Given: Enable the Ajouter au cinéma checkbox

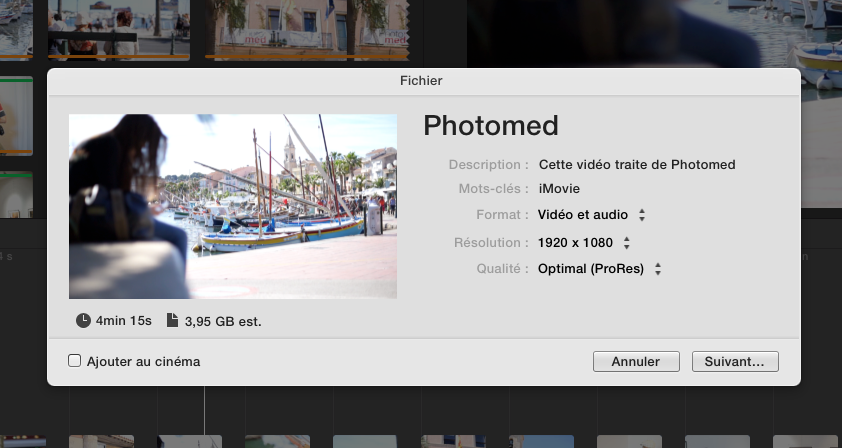Looking at the screenshot, I should [x=74, y=360].
